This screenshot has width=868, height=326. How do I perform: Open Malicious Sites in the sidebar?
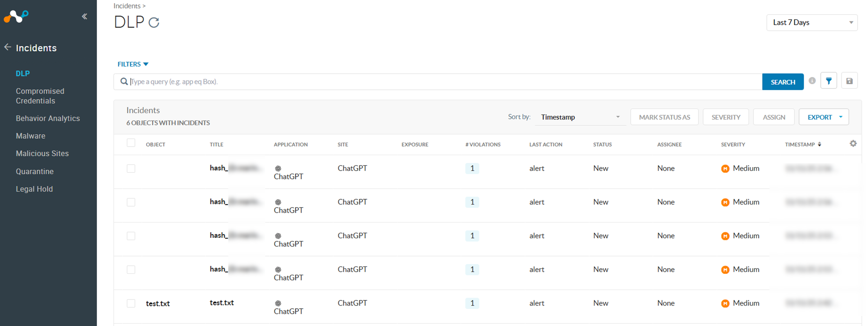(x=42, y=154)
